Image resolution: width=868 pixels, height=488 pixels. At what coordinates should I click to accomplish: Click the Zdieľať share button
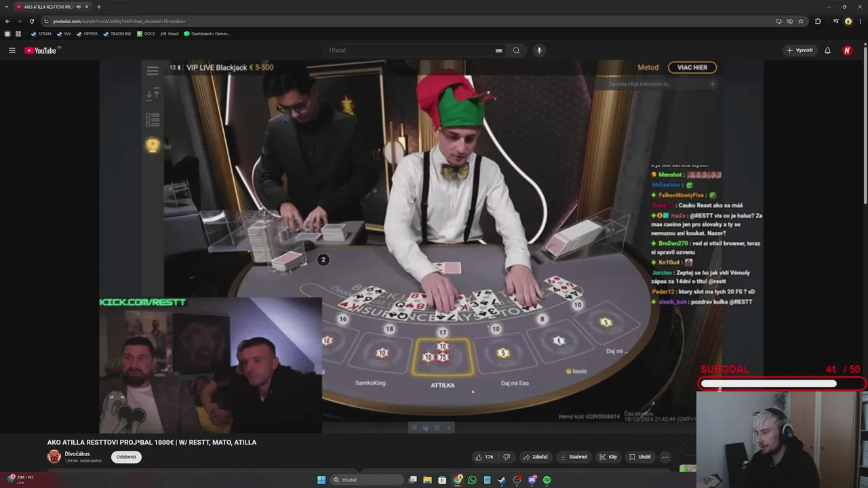[x=536, y=457]
